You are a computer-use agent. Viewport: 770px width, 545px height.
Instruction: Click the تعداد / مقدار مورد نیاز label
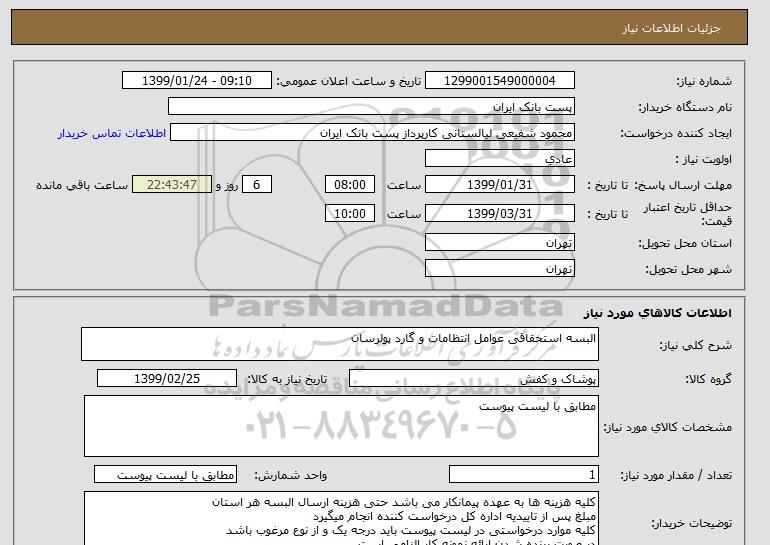[676, 475]
